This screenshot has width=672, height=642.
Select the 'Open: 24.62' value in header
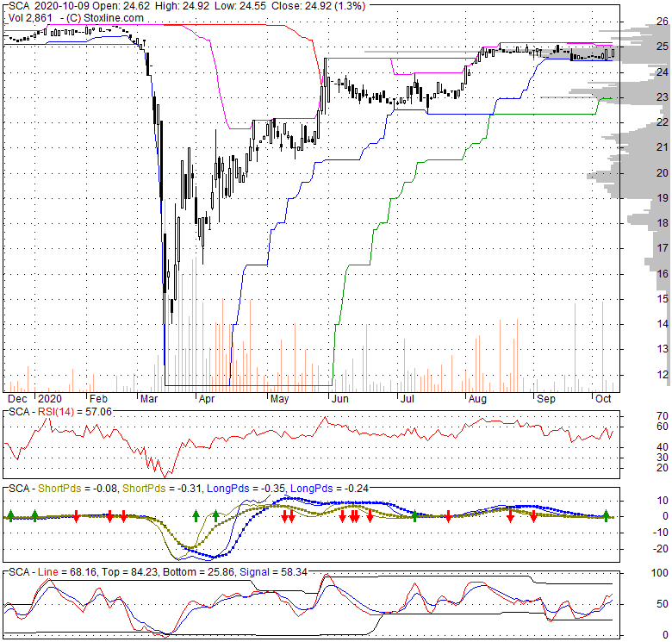click(119, 5)
